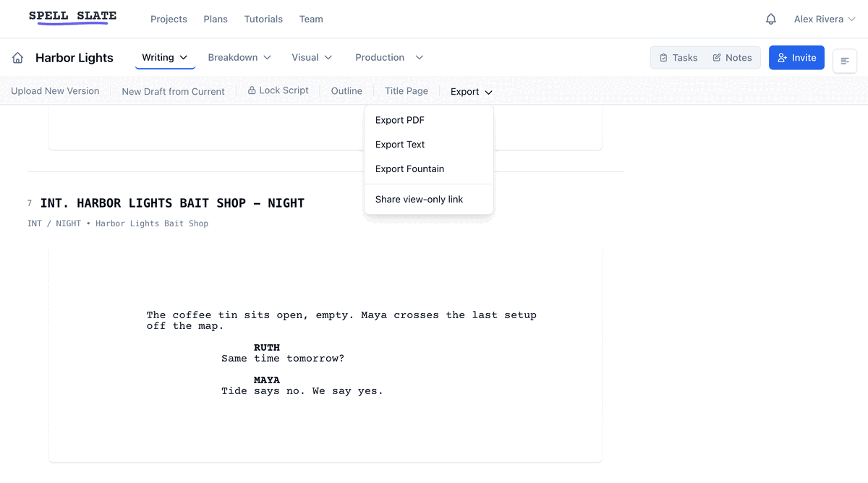Select Share view-only link

click(x=429, y=199)
